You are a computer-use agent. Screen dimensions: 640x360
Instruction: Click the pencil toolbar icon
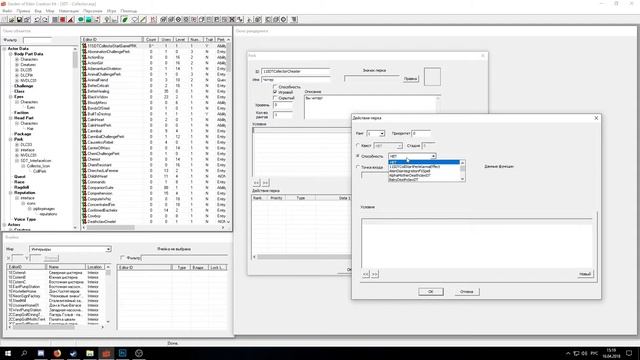coord(143,20)
